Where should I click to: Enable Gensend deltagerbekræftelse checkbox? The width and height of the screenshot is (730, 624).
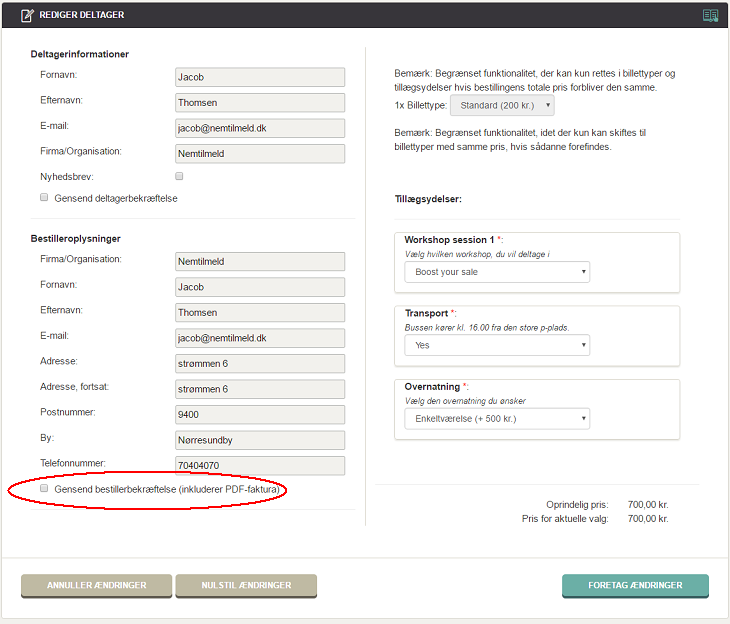pos(44,198)
